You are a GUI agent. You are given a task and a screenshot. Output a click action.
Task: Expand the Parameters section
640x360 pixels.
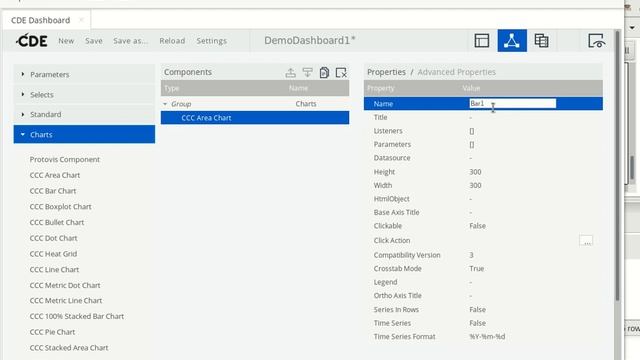pos(84,74)
